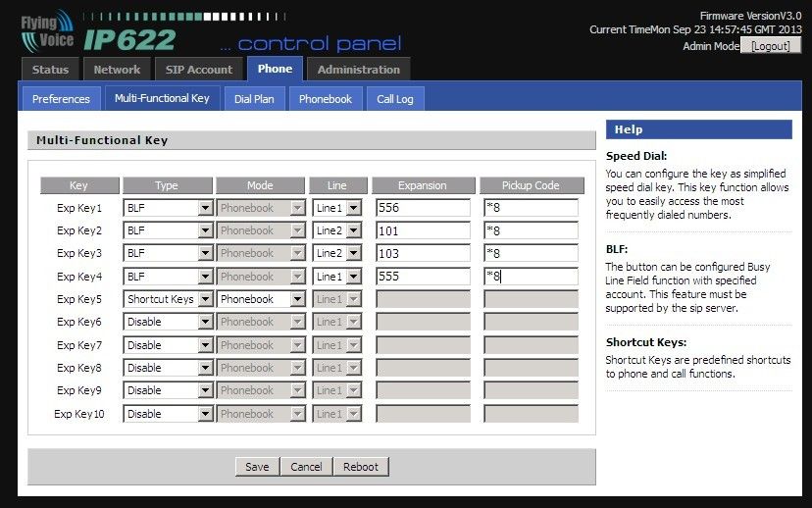
Task: Click the Expansion field containing 103
Action: 423,253
